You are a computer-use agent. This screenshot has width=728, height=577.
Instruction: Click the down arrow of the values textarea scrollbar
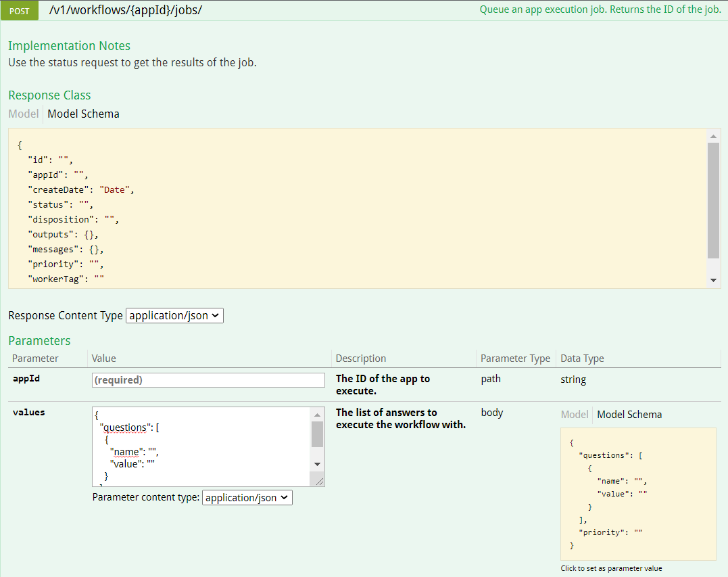coord(317,463)
